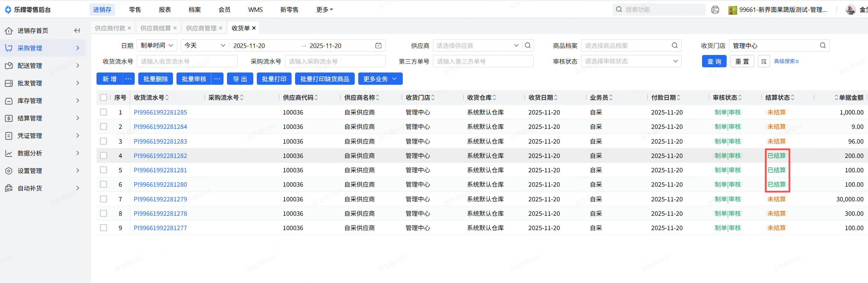Click the printer icon in top bar

[x=715, y=10]
